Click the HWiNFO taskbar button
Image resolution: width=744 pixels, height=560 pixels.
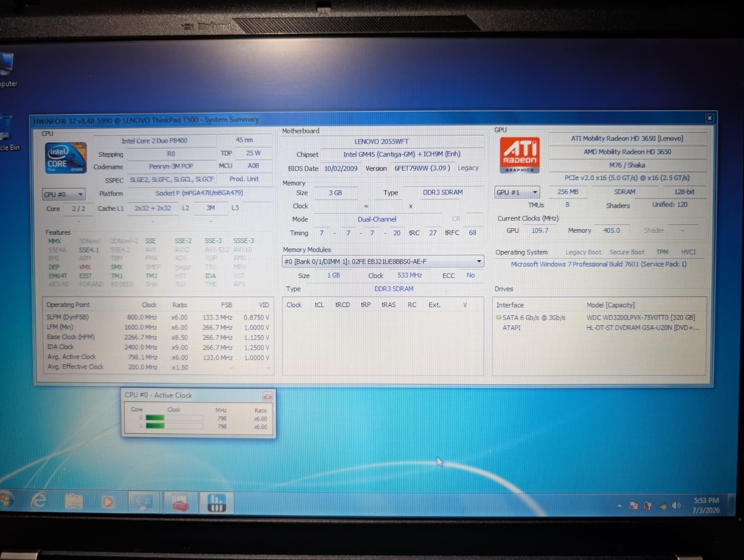tap(216, 503)
